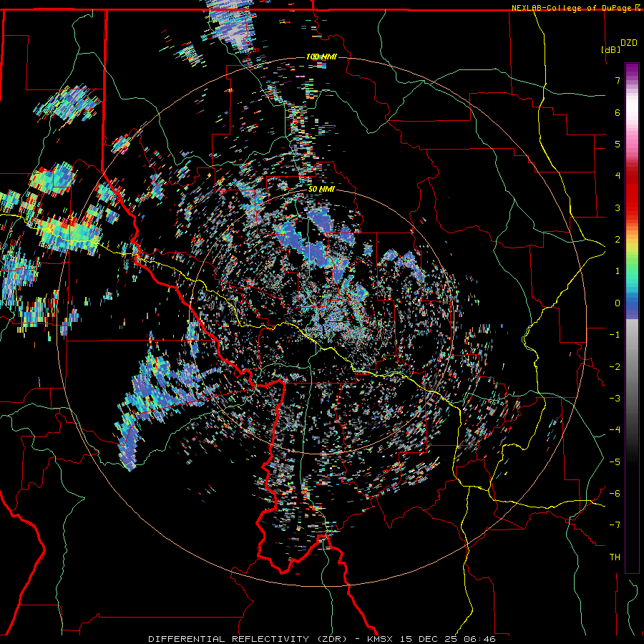This screenshot has width=644, height=644.
Task: Click the 100 NMI range ring label
Action: pyautogui.click(x=321, y=57)
